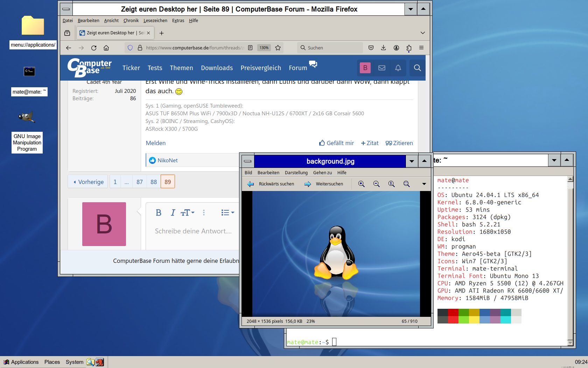The height and width of the screenshot is (368, 588).
Task: Open tracking protection shield in address bar
Action: 130,48
